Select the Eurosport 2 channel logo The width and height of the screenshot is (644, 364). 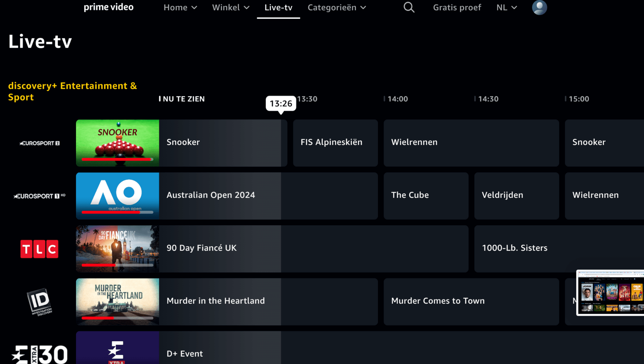tap(40, 143)
